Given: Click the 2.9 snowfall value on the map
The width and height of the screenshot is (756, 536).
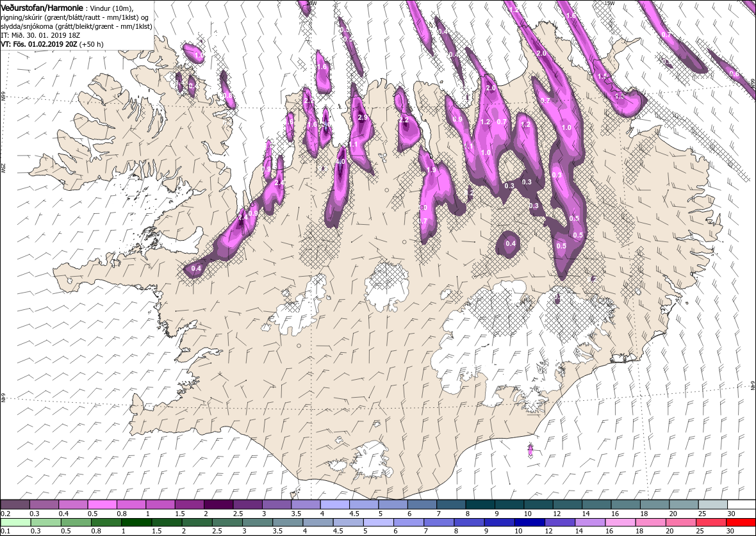Looking at the screenshot, I should click(x=363, y=117).
